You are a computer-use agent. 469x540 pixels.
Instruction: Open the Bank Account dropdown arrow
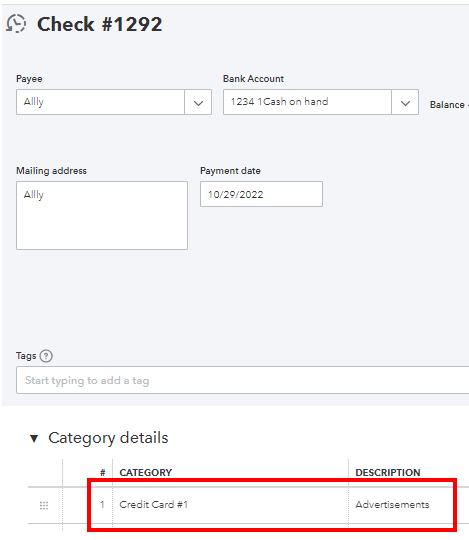pyautogui.click(x=405, y=102)
